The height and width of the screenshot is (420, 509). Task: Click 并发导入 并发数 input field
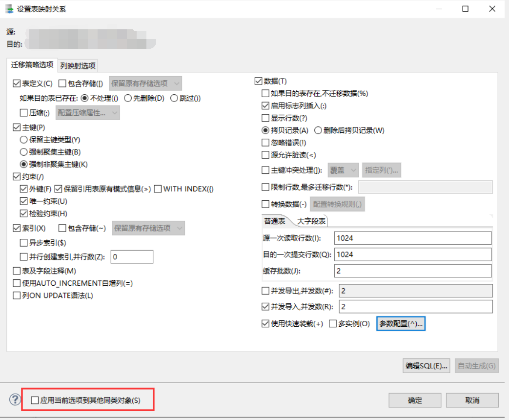point(415,307)
